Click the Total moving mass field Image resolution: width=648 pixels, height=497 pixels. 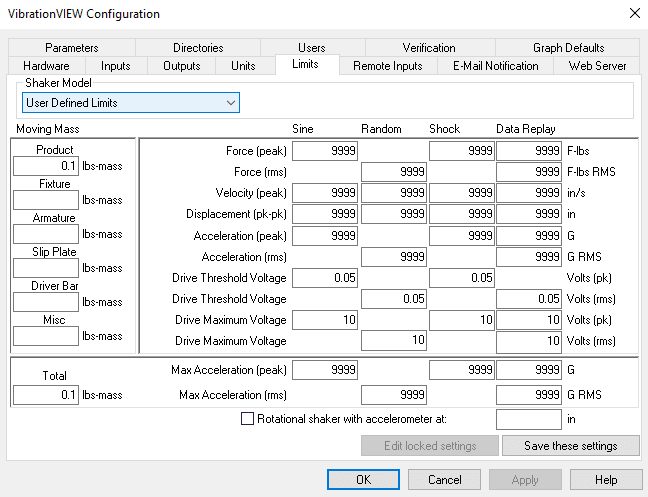(46, 395)
